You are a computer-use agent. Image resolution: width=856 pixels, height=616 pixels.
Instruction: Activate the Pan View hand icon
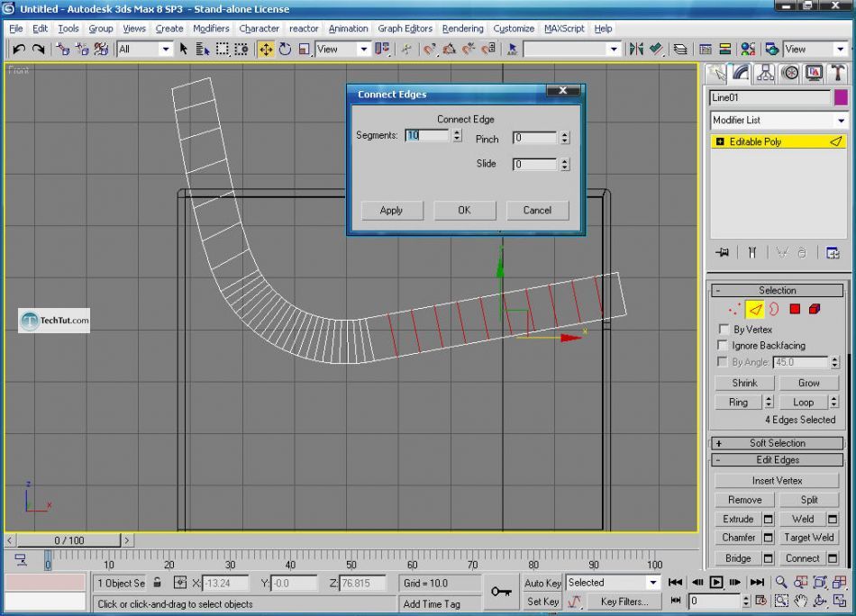coord(800,602)
